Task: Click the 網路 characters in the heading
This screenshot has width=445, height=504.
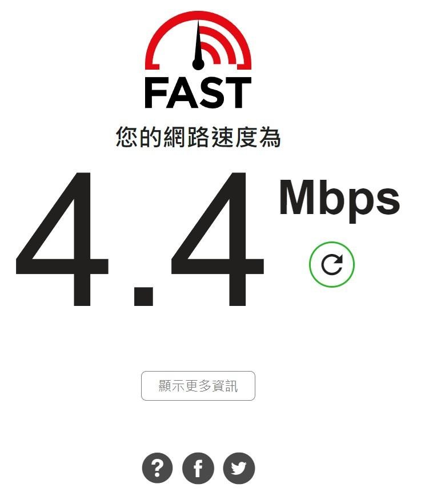Action: pyautogui.click(x=186, y=137)
